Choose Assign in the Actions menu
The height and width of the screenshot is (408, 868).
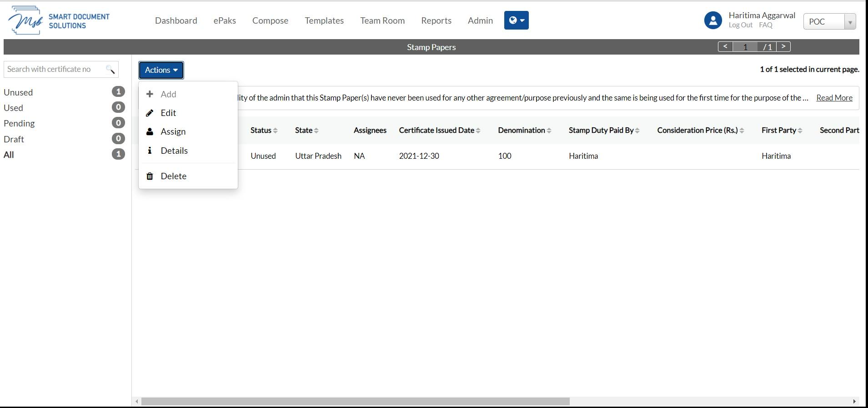coord(188,131)
